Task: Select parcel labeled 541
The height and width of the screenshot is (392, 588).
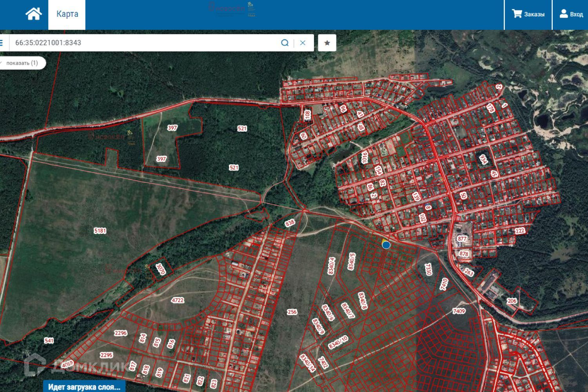Action: point(49,341)
